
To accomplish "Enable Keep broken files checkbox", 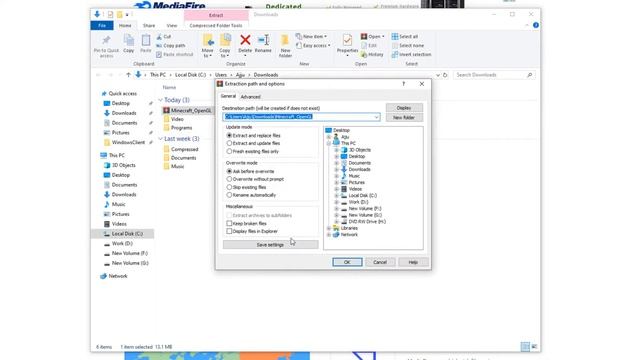I will [229, 224].
